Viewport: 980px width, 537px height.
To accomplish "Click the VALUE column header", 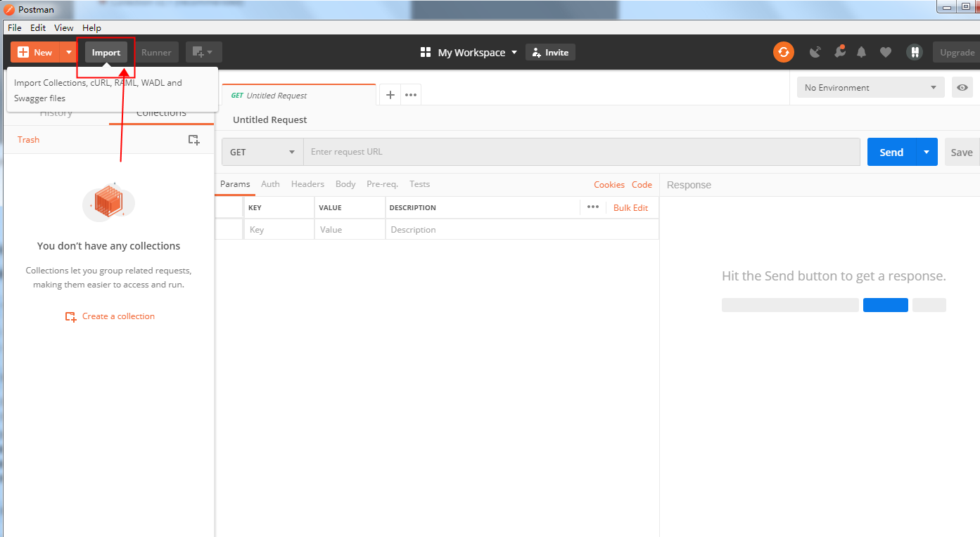I will (x=330, y=208).
